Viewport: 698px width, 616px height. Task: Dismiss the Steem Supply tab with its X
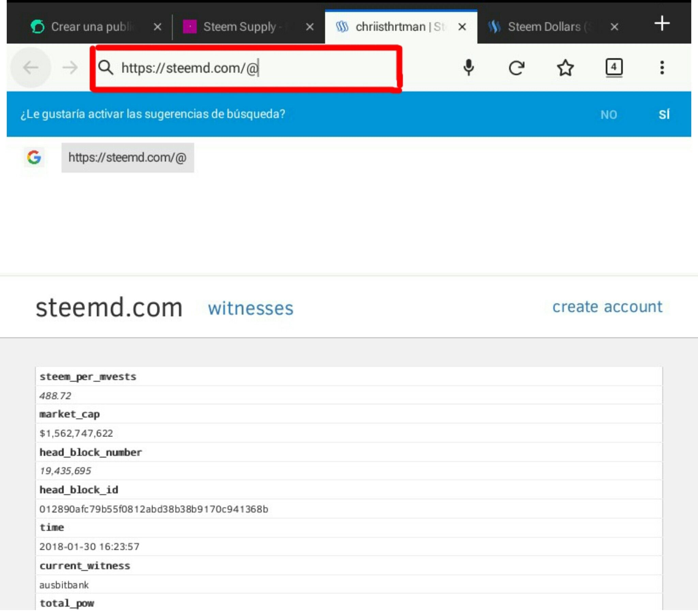[309, 27]
